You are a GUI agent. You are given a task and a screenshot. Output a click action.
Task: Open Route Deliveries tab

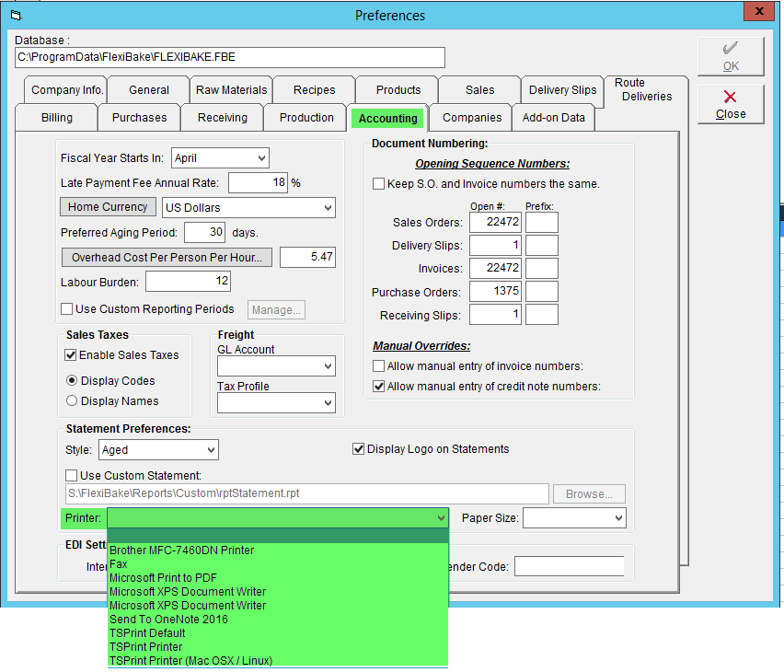(646, 90)
